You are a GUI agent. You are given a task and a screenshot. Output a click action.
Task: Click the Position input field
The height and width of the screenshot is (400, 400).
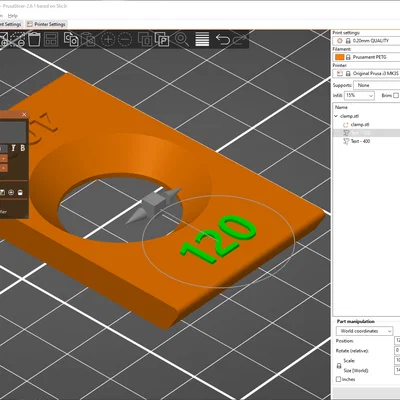pos(397,341)
